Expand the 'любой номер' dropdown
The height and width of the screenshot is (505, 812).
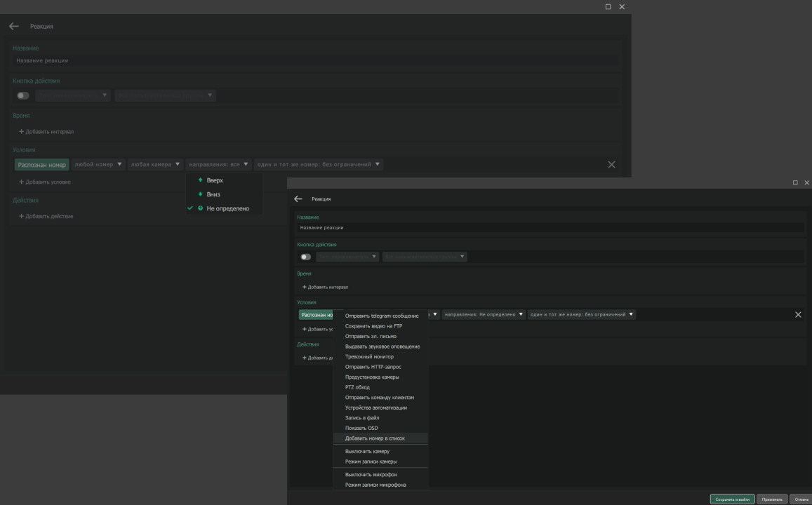point(98,164)
